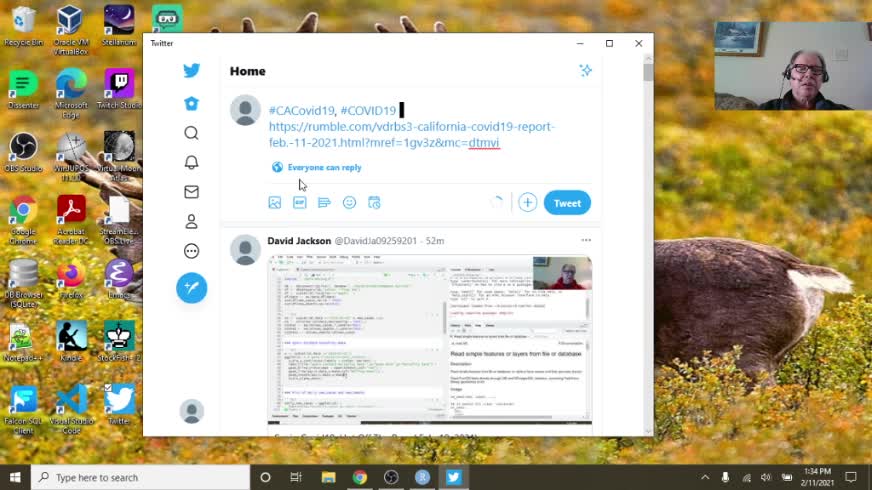The height and width of the screenshot is (490, 872).
Task: Click the Twitter bird logo in sidebar
Action: (x=191, y=70)
